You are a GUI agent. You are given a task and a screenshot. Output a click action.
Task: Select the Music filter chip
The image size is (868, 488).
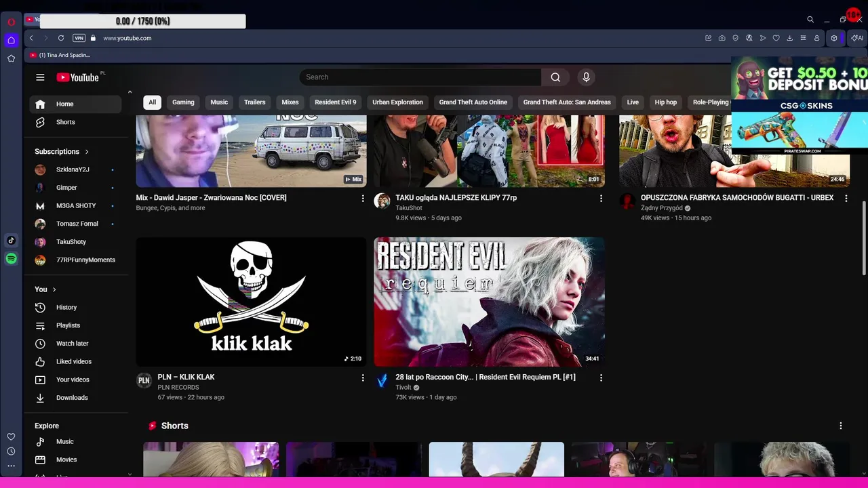click(219, 102)
